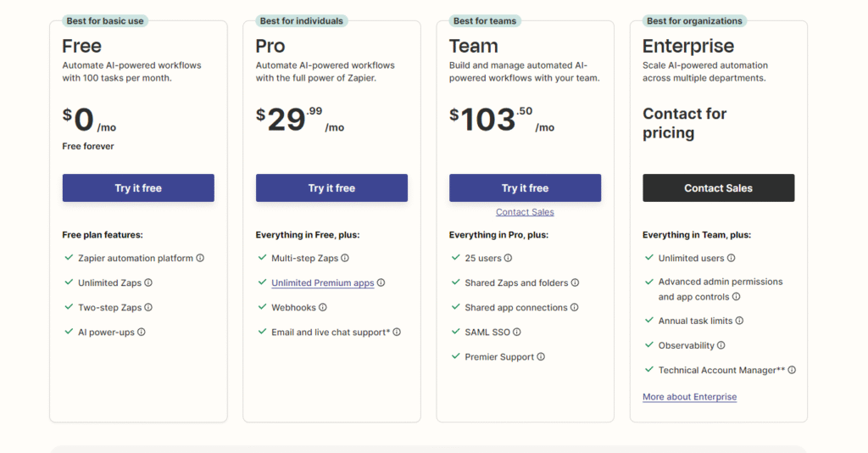Click info icon beside Observability
This screenshot has width=868, height=453.
click(x=721, y=345)
